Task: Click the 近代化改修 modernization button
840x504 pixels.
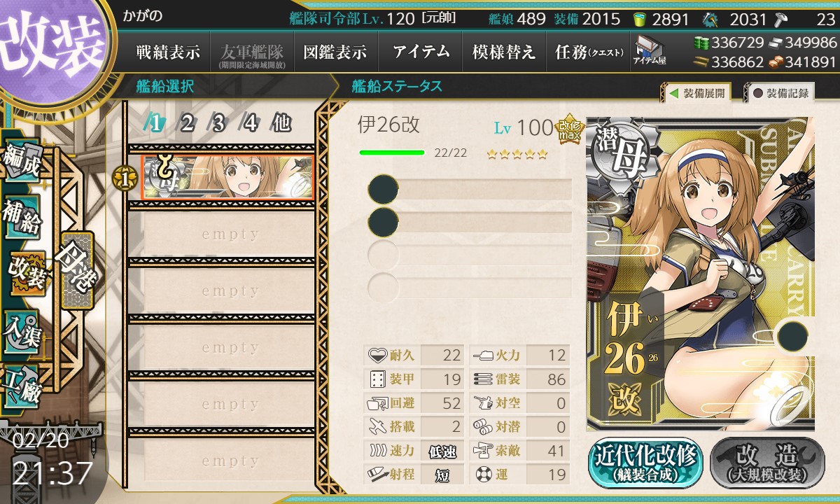Action: click(x=645, y=463)
